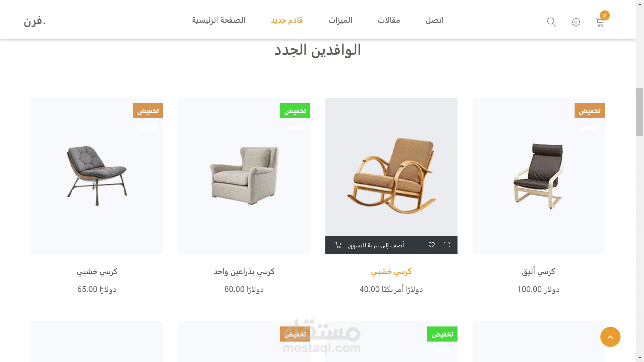Screen dimensions: 644x362
Task: Open the اتصل contact menu item
Action: point(435,20)
